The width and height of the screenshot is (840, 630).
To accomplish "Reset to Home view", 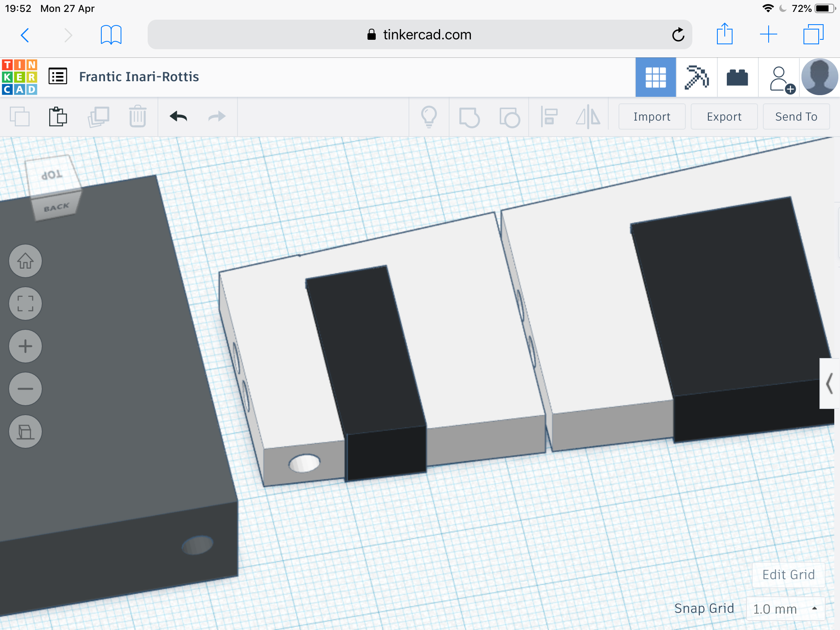I will pos(25,261).
